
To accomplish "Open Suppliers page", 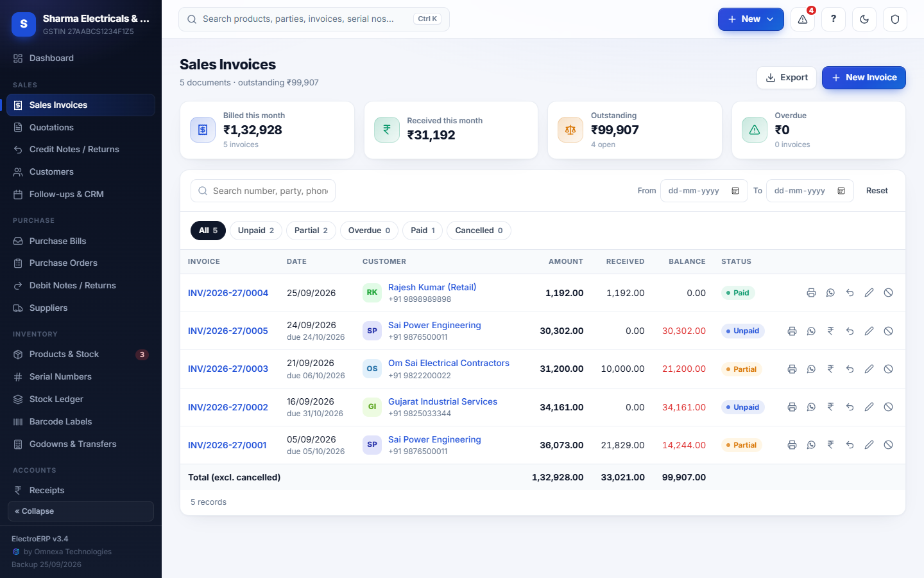I will (x=81, y=308).
